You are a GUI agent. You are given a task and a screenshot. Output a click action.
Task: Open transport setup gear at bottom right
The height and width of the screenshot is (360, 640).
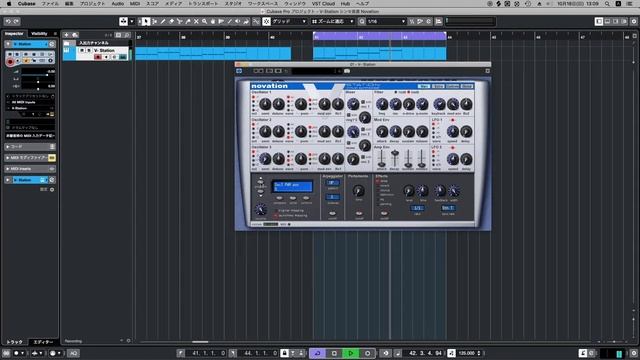(x=634, y=353)
